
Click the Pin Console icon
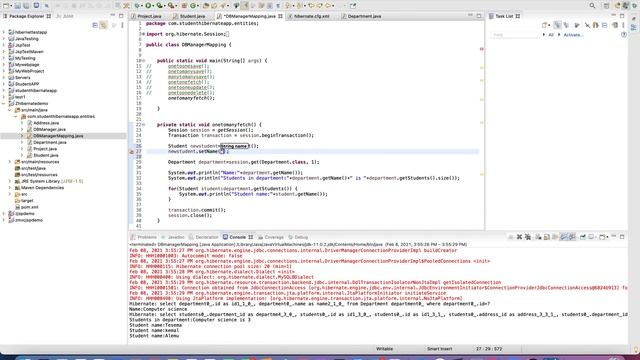(583, 237)
